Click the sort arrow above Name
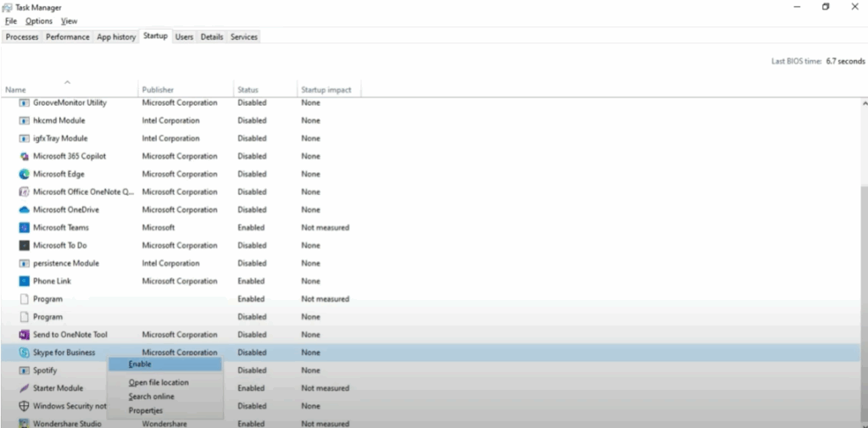The image size is (868, 428). point(68,82)
